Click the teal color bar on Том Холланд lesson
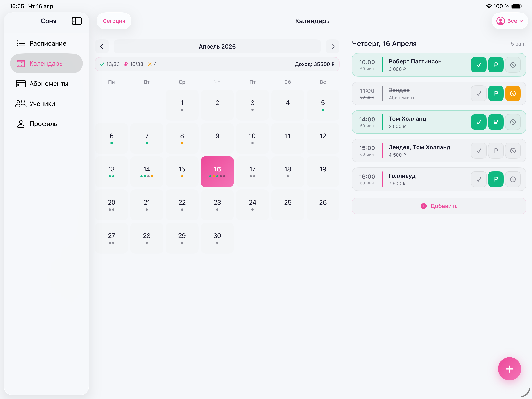This screenshot has width=532, height=399. coord(383,122)
